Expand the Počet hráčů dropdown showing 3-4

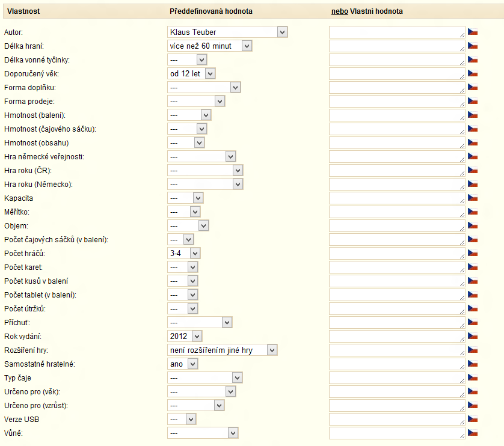click(x=184, y=253)
